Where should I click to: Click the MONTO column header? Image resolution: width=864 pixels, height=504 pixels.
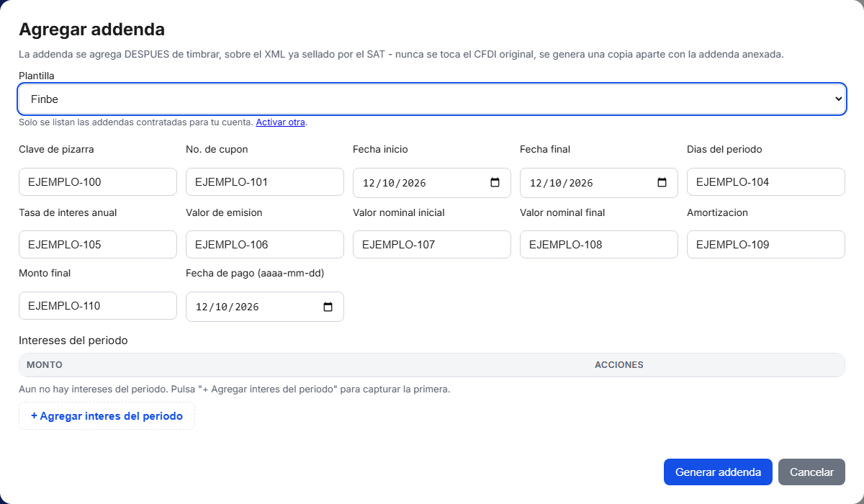(x=45, y=365)
